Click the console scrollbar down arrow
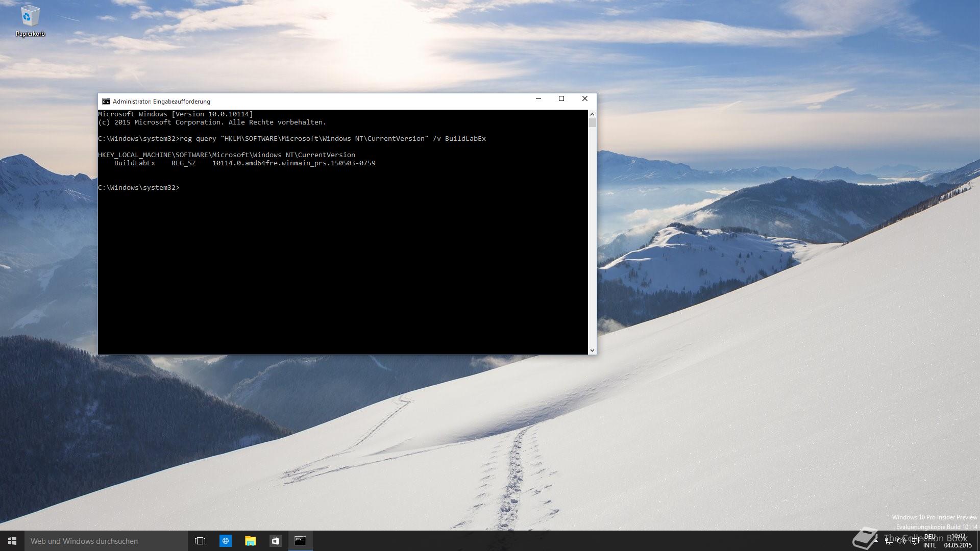 (592, 350)
